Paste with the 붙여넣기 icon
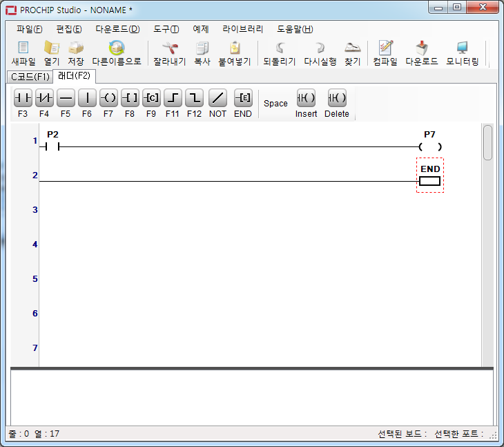504x447 pixels. [235, 48]
